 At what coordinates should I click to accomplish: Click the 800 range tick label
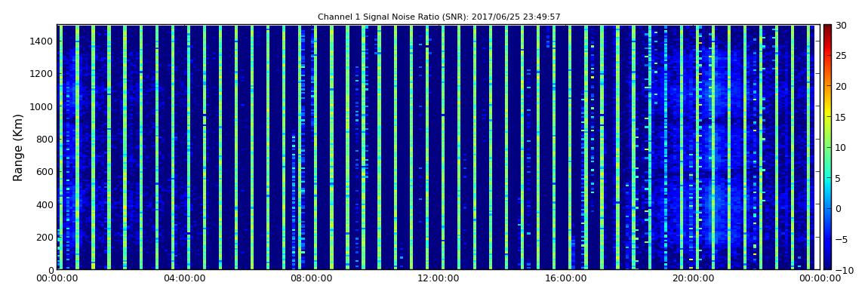click(45, 139)
